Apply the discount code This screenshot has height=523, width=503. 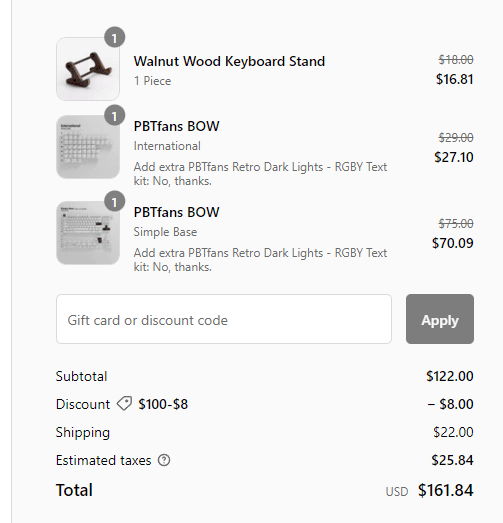[440, 319]
